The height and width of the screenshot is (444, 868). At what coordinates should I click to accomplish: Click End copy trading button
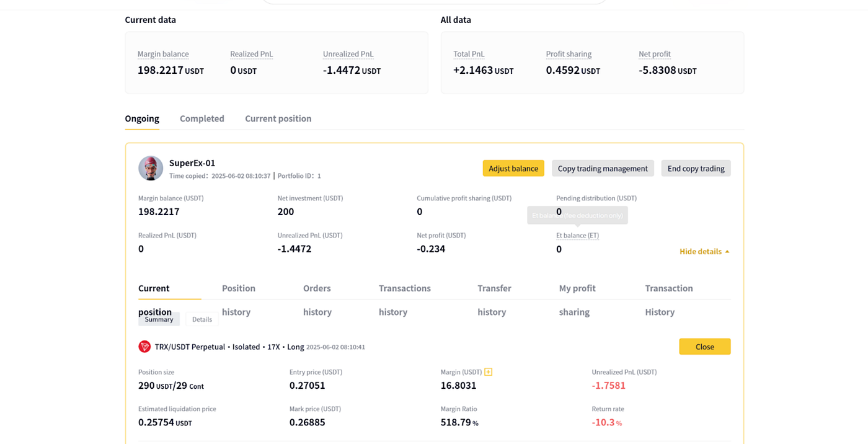point(696,168)
